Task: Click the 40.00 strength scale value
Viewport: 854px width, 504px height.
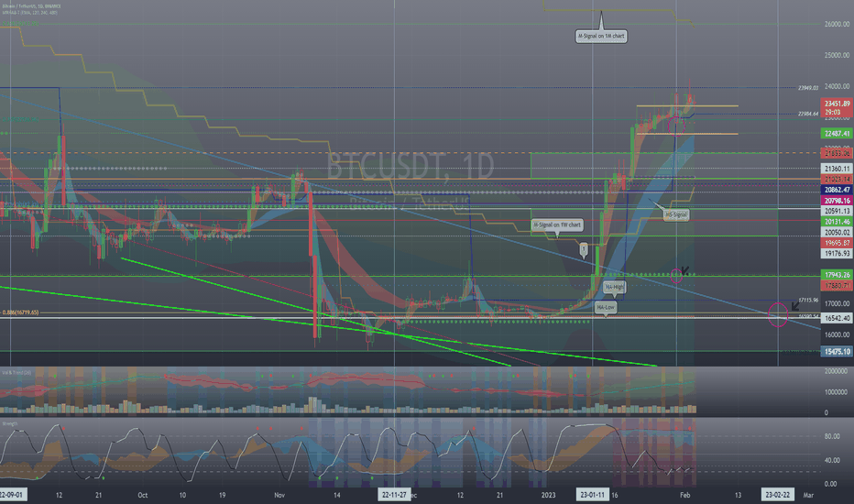Action: (x=832, y=460)
